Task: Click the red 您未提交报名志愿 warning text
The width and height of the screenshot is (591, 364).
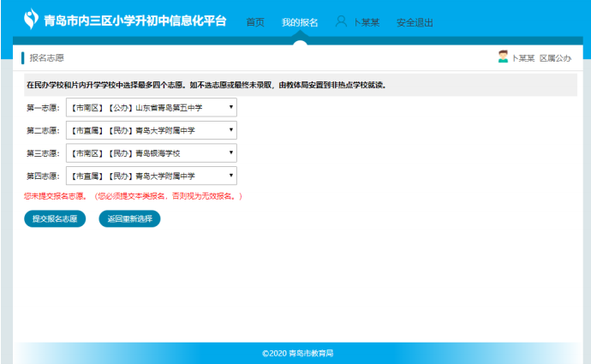Action: click(133, 196)
